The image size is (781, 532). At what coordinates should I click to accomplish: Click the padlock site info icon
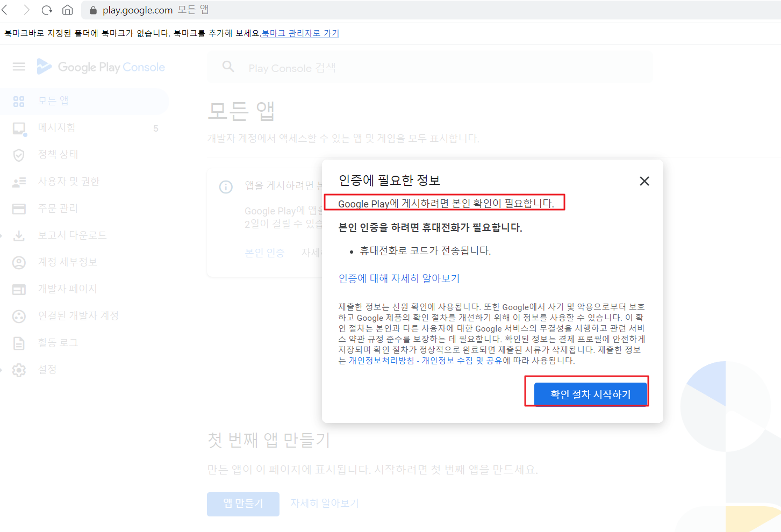[x=93, y=10]
